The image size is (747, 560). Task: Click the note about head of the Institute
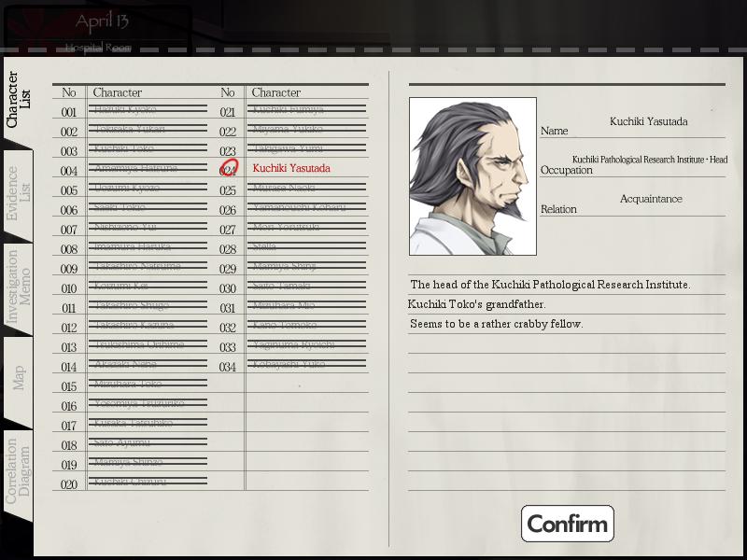coord(550,285)
